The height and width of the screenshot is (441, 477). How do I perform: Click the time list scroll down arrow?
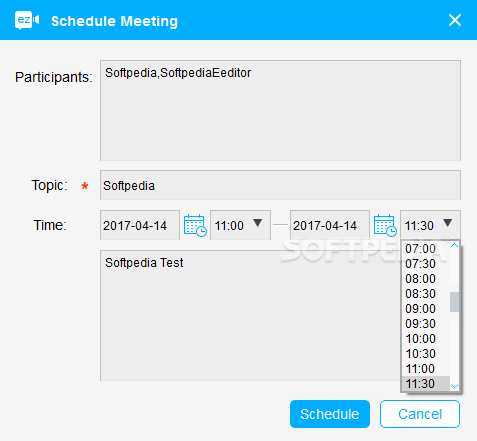point(454,386)
